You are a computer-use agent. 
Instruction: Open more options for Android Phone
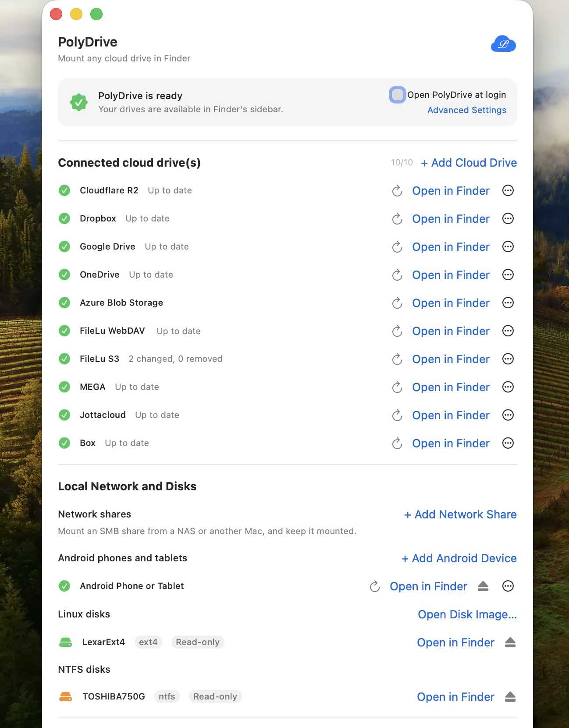(508, 586)
